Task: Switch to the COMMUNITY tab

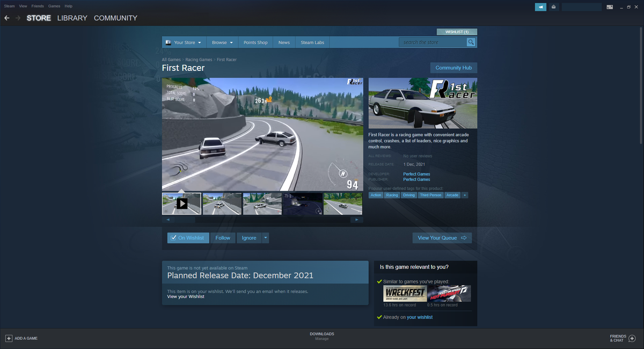Action: 115,18
